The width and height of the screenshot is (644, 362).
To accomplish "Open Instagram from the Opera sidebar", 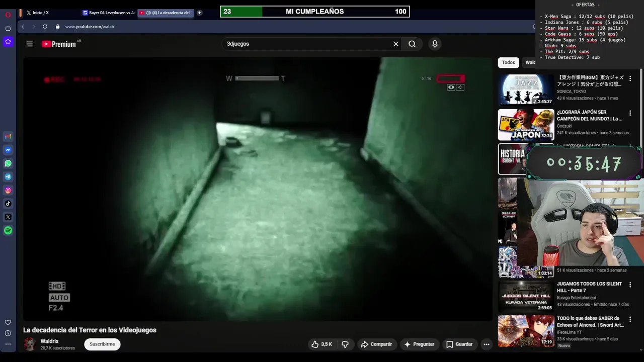I will coord(8,191).
